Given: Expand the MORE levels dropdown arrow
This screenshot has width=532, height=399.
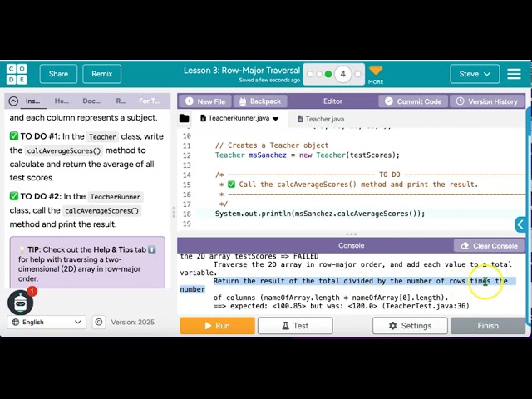Looking at the screenshot, I should pyautogui.click(x=376, y=71).
